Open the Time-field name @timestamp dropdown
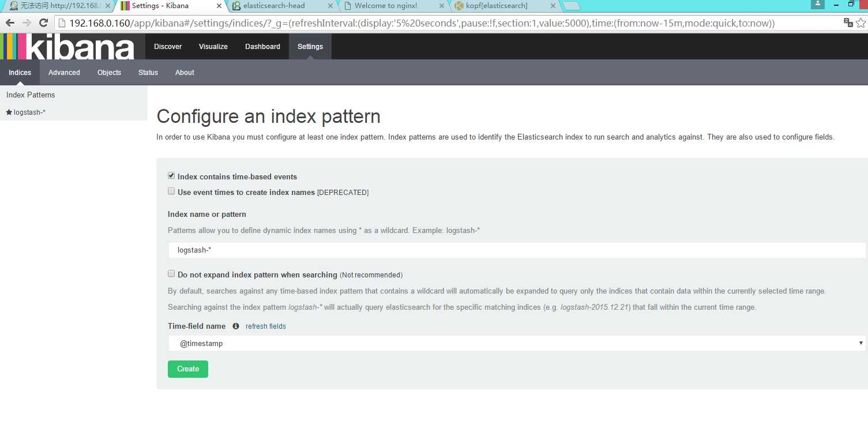The image size is (868, 432). coord(517,343)
